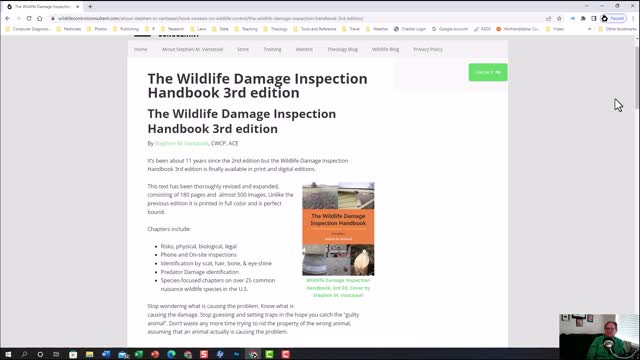The height and width of the screenshot is (360, 640).
Task: Open Windows taskbar search
Action: tap(24, 354)
